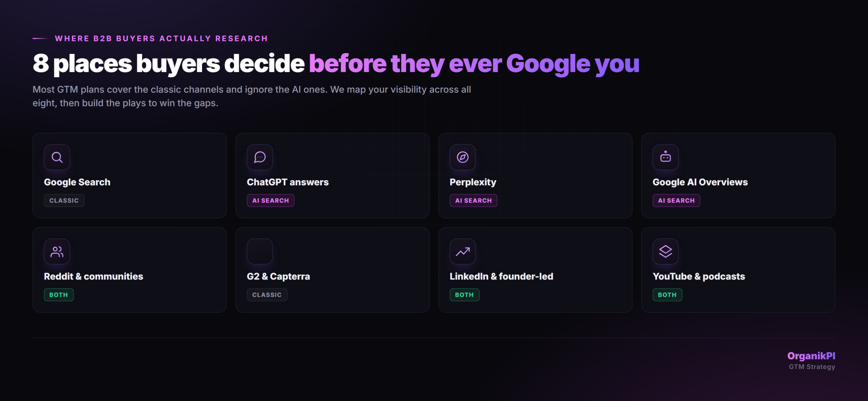Click the 8 places buyers decide headline
868x401 pixels.
point(336,64)
